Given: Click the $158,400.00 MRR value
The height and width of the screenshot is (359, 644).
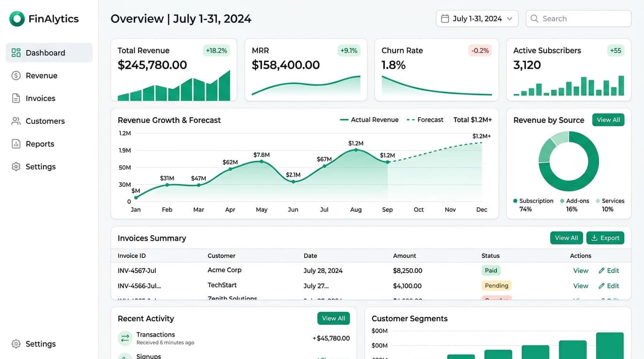Looking at the screenshot, I should point(285,65).
